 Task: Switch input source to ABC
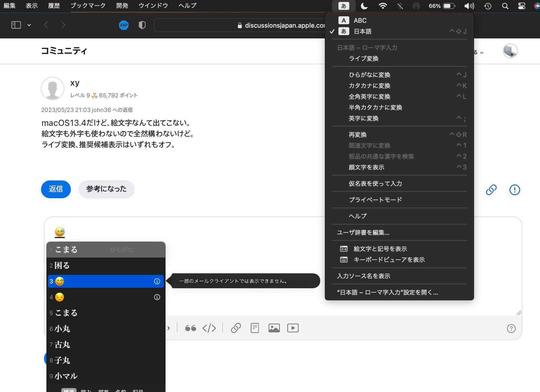[360, 21]
